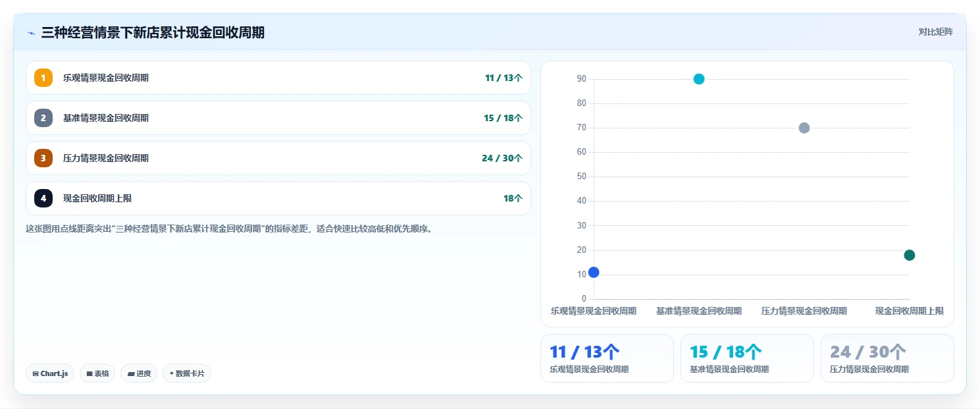
Task: Click the 15 / 18个 value in the list
Action: pyautogui.click(x=503, y=118)
